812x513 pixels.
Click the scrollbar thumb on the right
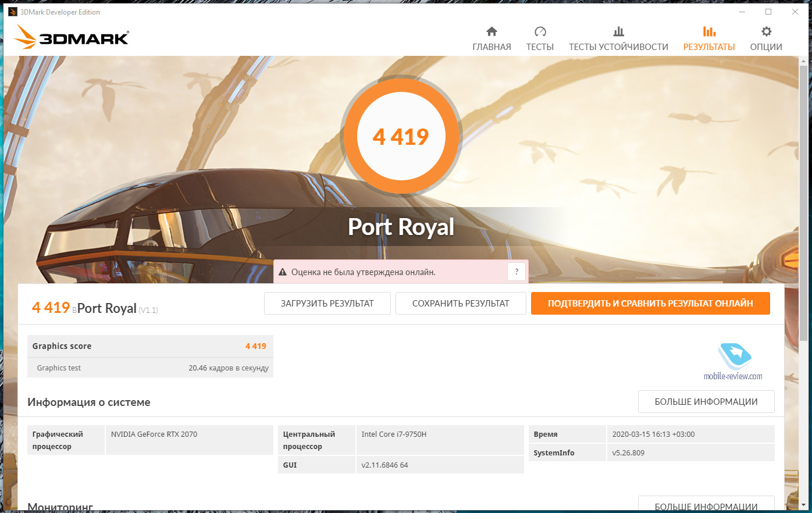[x=804, y=202]
